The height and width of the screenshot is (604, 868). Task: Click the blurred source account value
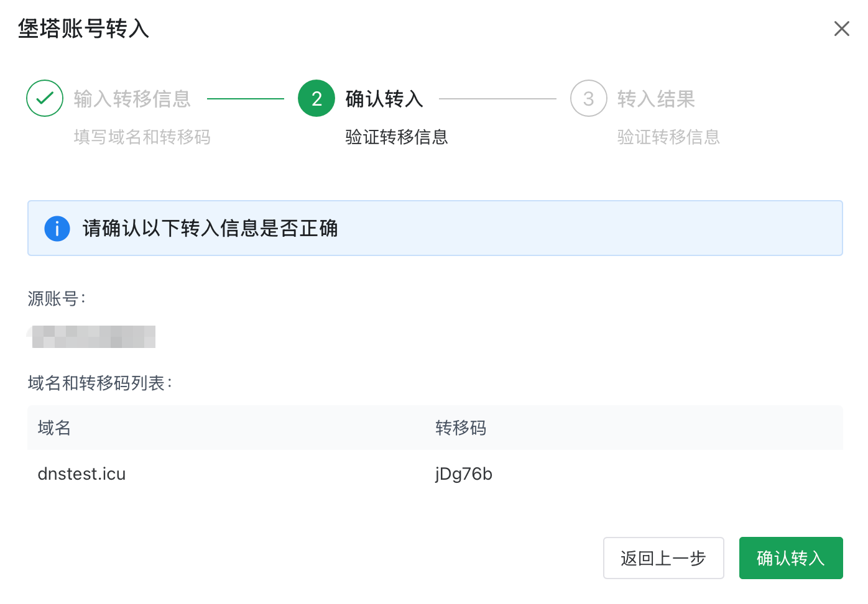[x=93, y=336]
